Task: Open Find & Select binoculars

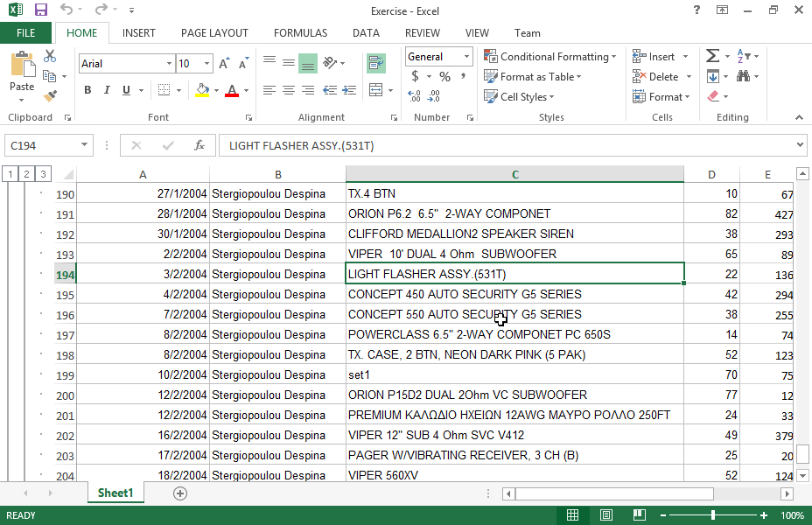Action: (743, 77)
